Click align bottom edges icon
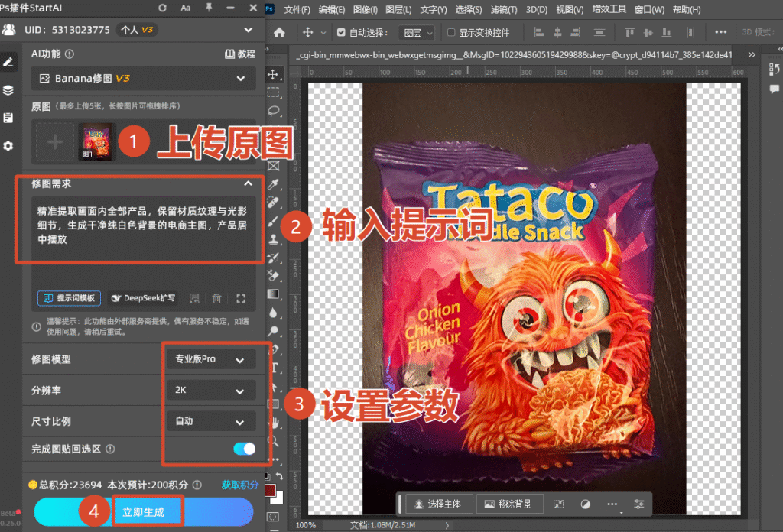This screenshot has width=783, height=532. pyautogui.click(x=666, y=32)
